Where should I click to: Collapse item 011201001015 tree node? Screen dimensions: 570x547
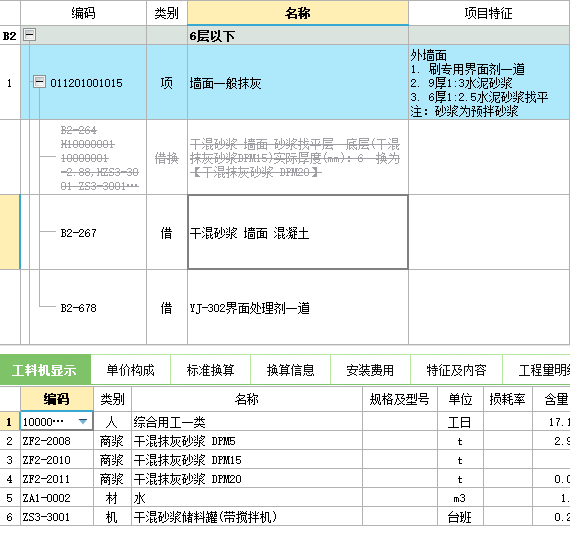click(39, 82)
